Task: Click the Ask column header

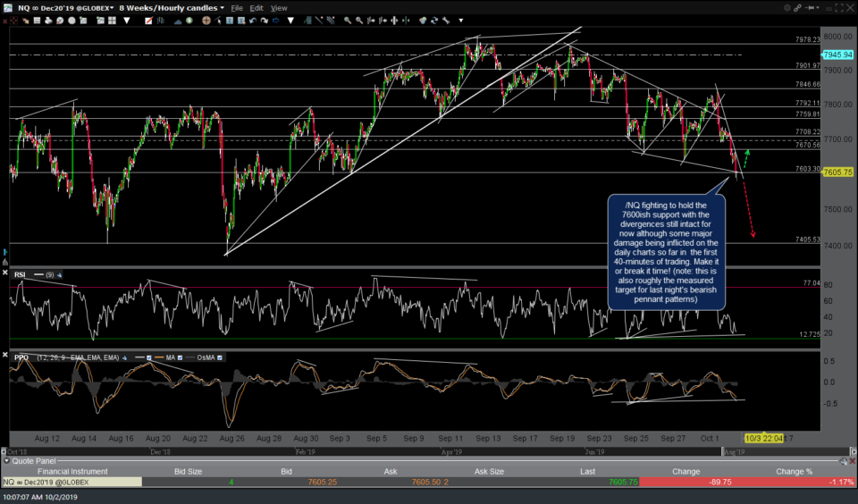Action: point(391,471)
